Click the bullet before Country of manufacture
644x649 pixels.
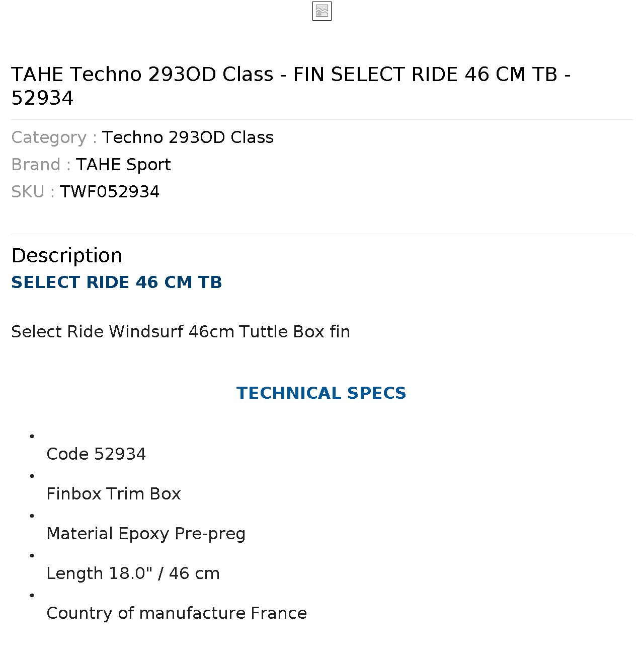coord(32,595)
